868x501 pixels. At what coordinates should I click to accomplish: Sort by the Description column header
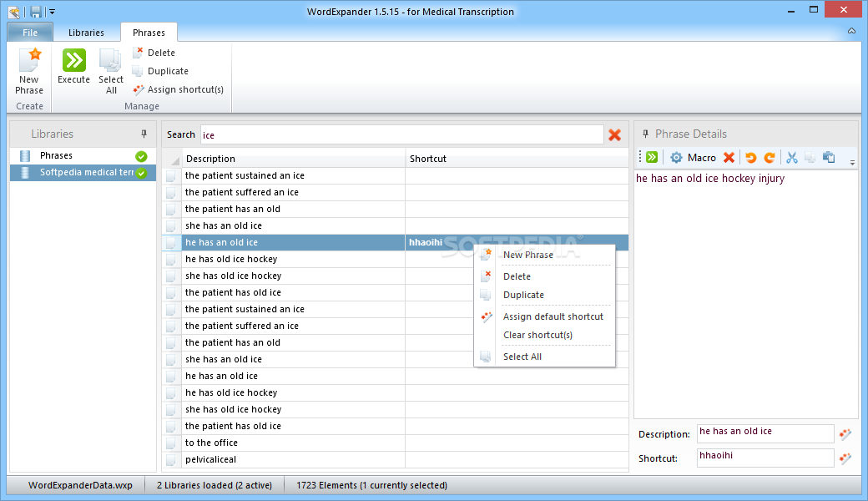[294, 159]
